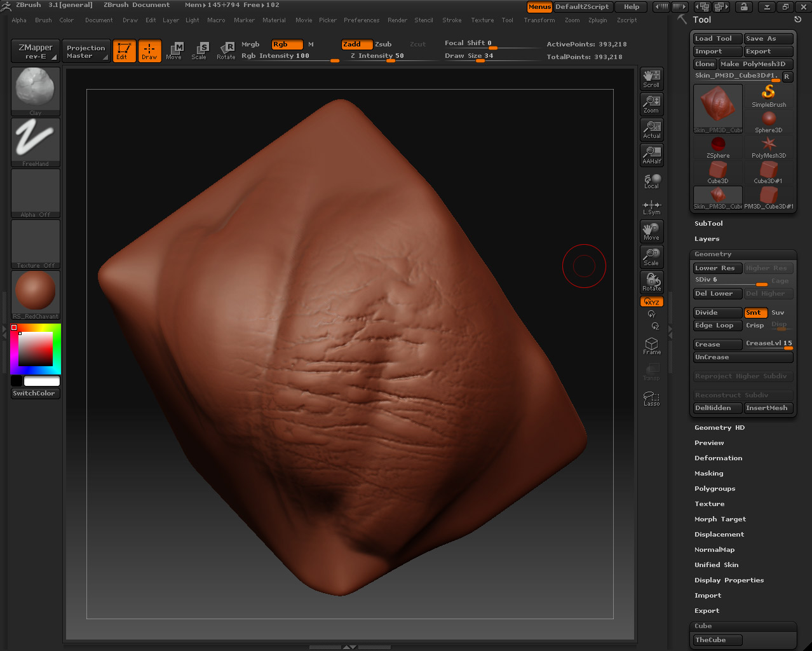This screenshot has width=812, height=651.
Task: Select the Rotate transform button in top shelf
Action: pyautogui.click(x=226, y=51)
